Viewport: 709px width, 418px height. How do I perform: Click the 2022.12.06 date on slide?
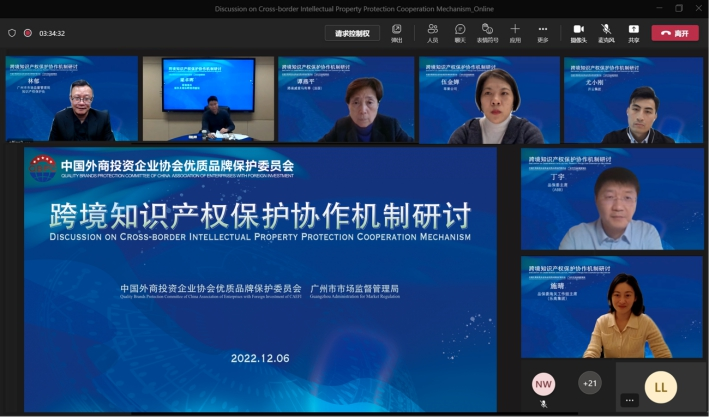[x=260, y=358]
